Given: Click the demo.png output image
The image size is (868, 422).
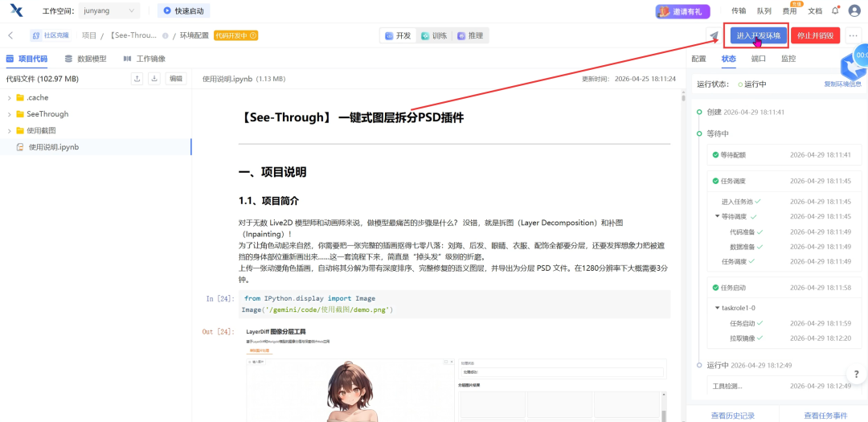Looking at the screenshot, I should point(457,375).
